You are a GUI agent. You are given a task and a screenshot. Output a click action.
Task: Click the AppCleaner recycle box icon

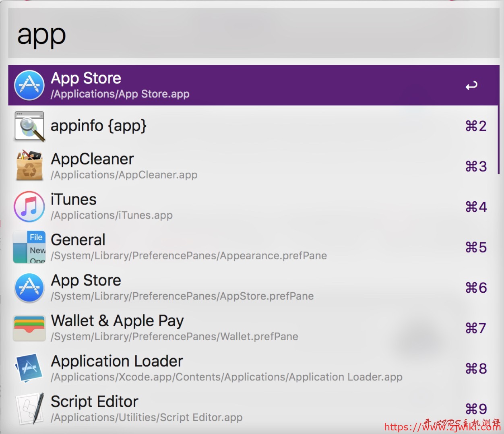[29, 166]
